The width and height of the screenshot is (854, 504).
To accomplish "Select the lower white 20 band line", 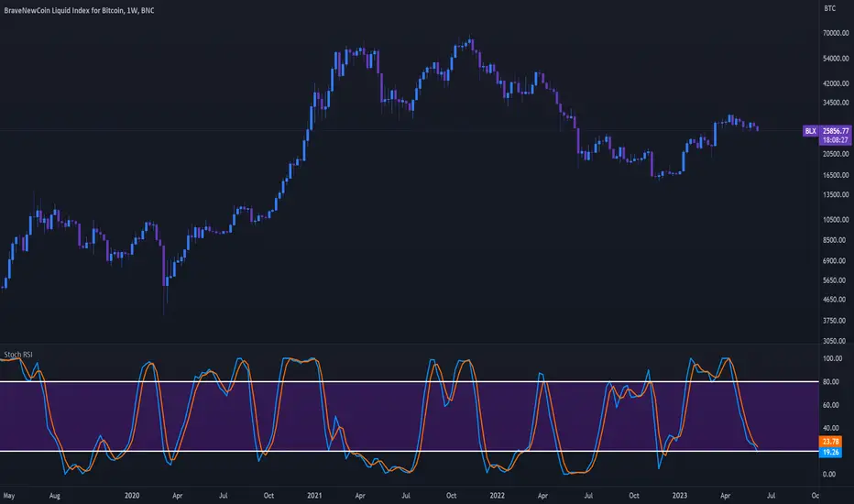I will [x=409, y=451].
